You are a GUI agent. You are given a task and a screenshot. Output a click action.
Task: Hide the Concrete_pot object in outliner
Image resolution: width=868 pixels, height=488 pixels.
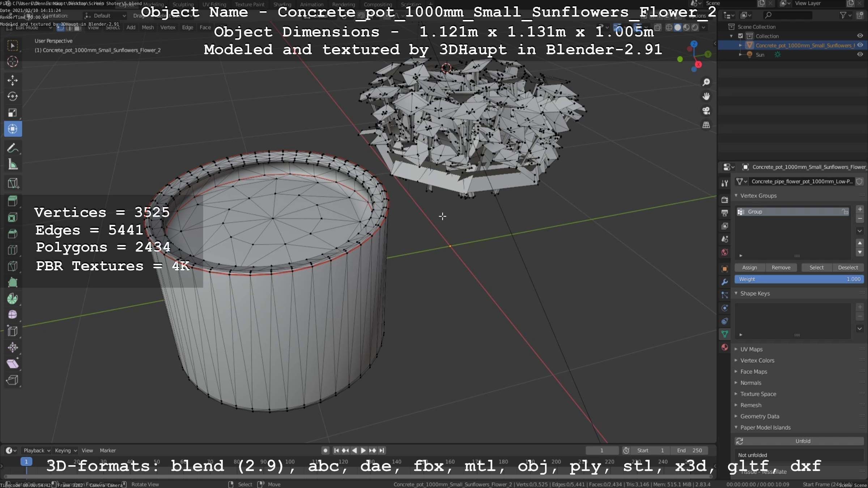click(860, 45)
